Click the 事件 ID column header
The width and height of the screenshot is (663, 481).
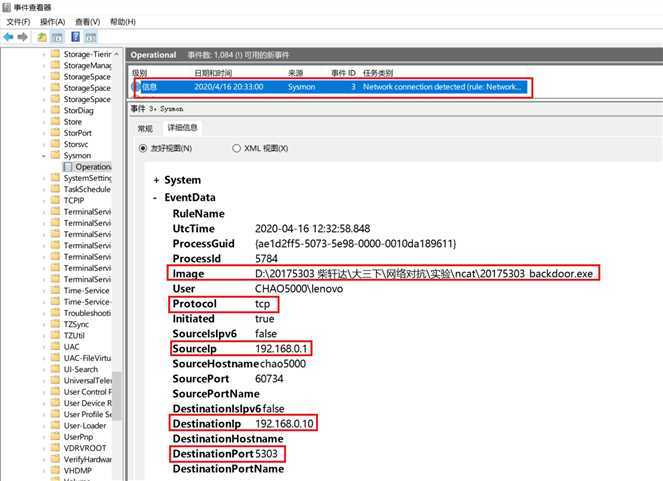pos(343,73)
